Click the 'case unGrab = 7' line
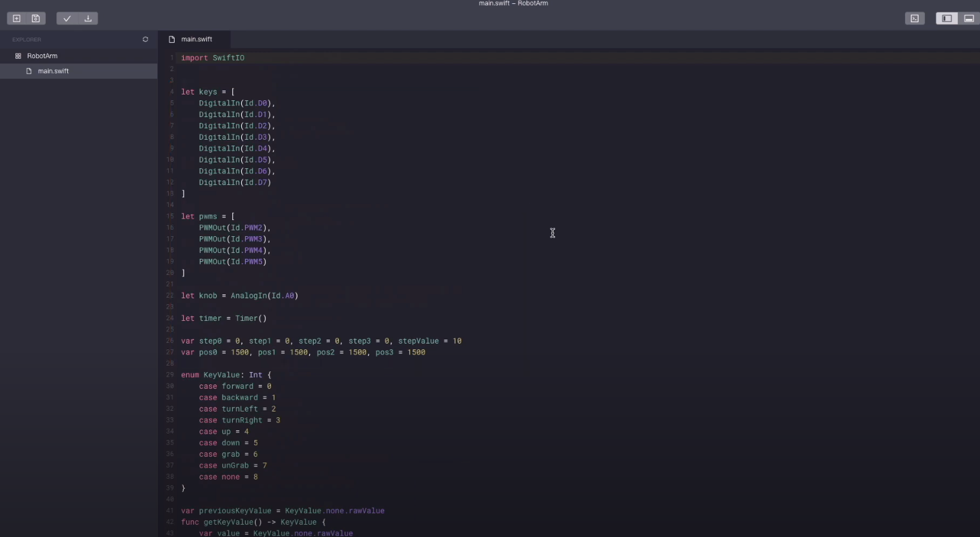The image size is (980, 537). click(233, 466)
